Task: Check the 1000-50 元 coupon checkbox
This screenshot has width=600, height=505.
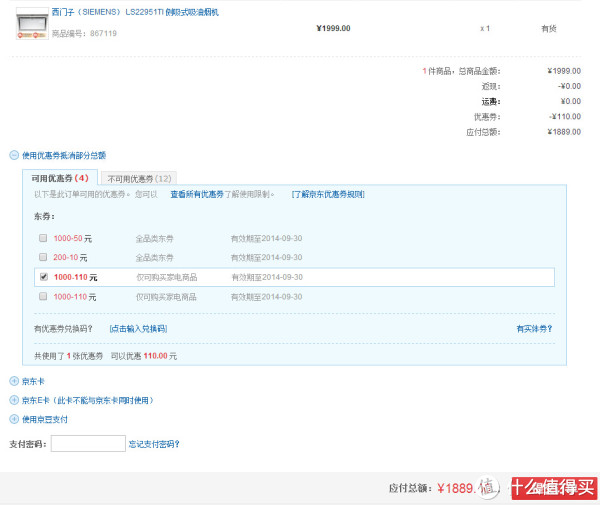Action: click(43, 238)
